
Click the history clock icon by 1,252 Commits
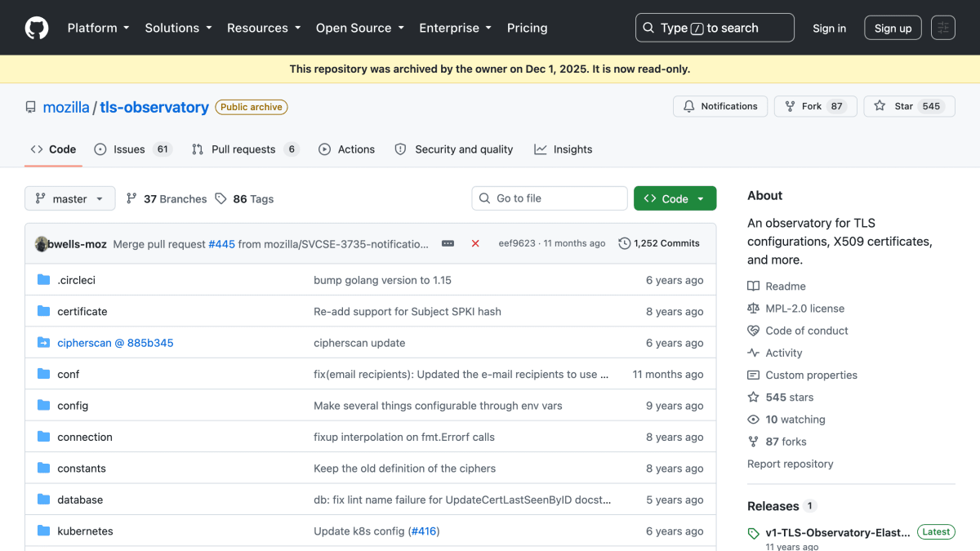tap(625, 243)
